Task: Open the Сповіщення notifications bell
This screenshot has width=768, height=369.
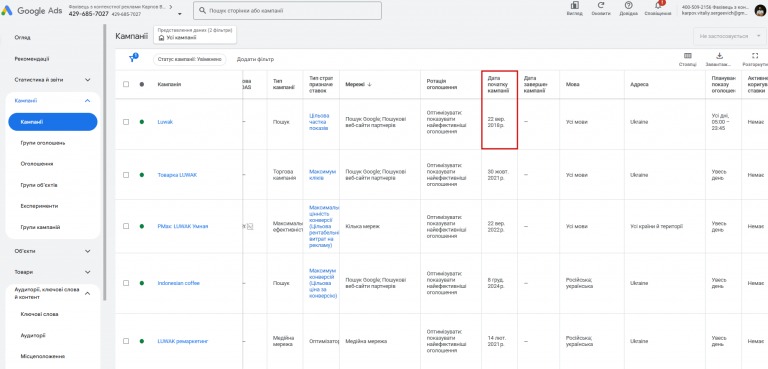Action: pos(657,5)
